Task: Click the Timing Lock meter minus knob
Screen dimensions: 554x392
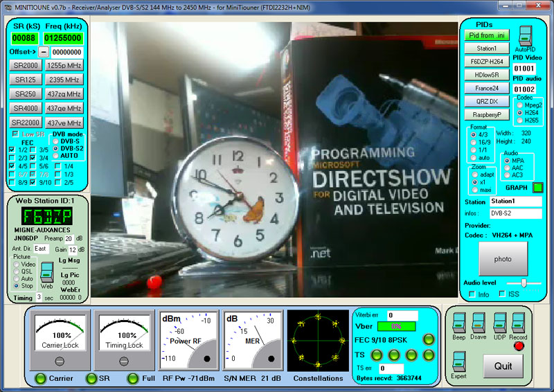Action: coord(124,361)
